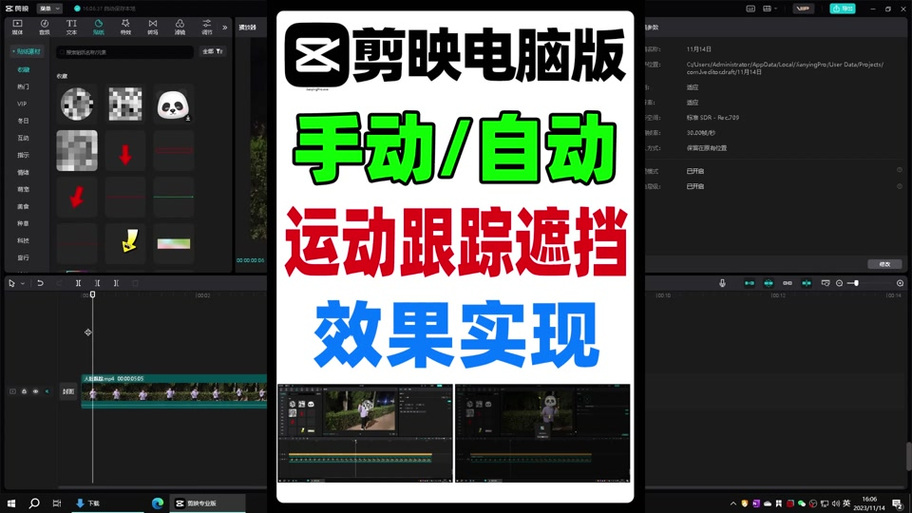Pick the circular mosaic sticker

point(77,104)
